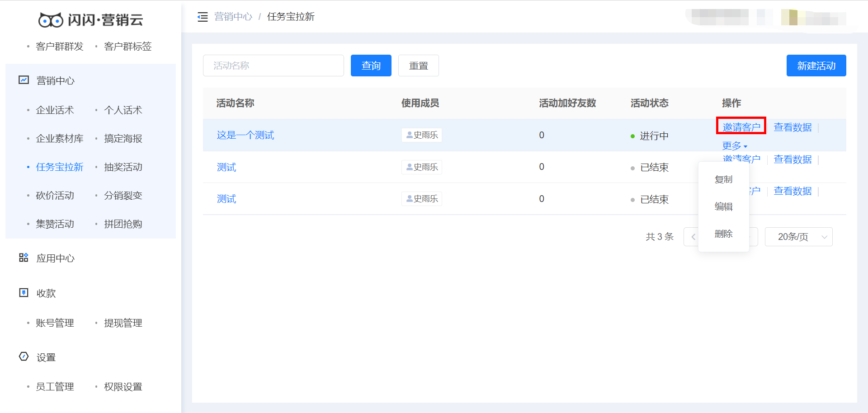This screenshot has height=413, width=868.
Task: Click the 设置 gear icon
Action: [x=24, y=357]
